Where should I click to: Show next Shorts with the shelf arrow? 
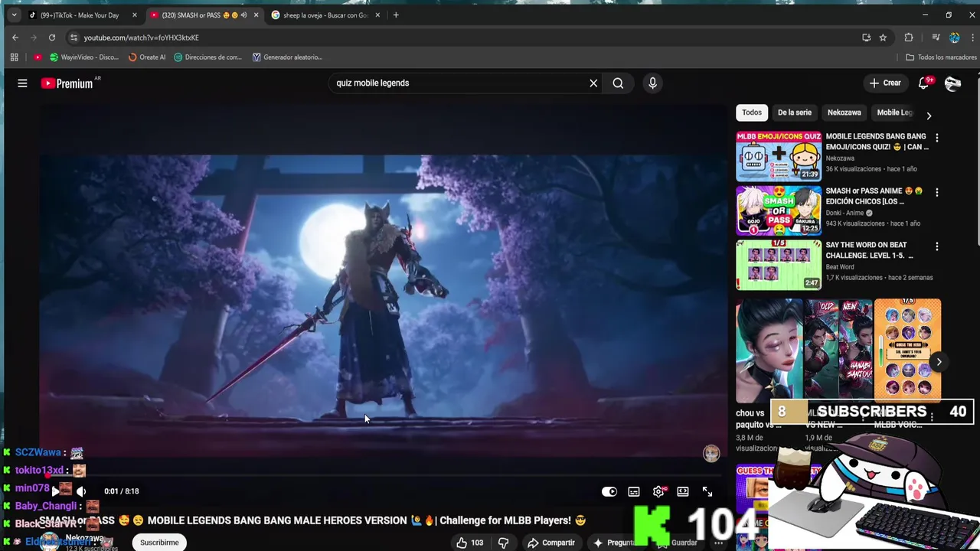pyautogui.click(x=939, y=362)
